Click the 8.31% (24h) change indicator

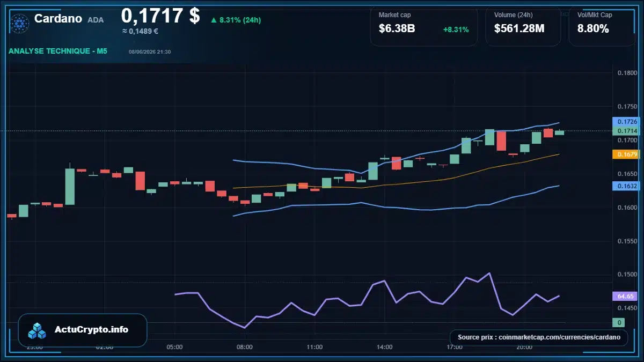(236, 20)
